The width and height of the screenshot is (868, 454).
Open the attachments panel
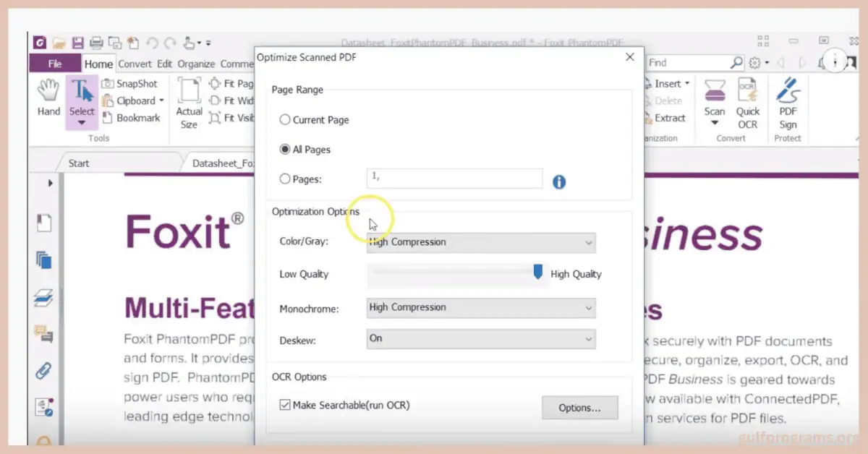[44, 370]
